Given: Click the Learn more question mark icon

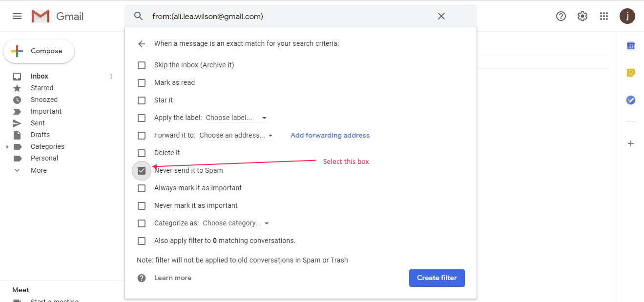Looking at the screenshot, I should tap(142, 278).
